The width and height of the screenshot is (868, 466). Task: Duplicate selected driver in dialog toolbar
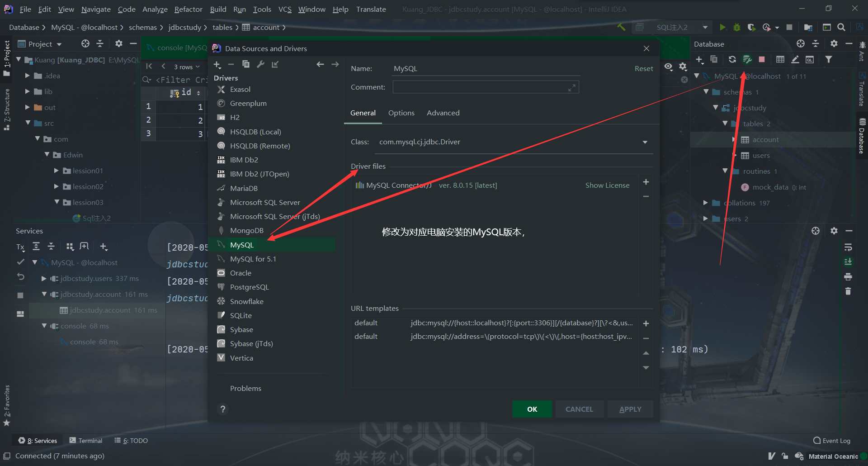pyautogui.click(x=246, y=64)
